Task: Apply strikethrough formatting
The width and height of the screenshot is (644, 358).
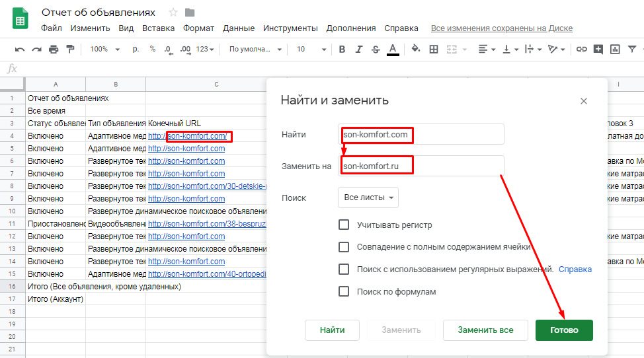Action: click(376, 49)
